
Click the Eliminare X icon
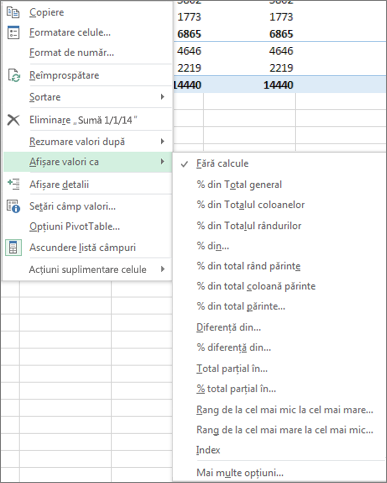click(13, 120)
